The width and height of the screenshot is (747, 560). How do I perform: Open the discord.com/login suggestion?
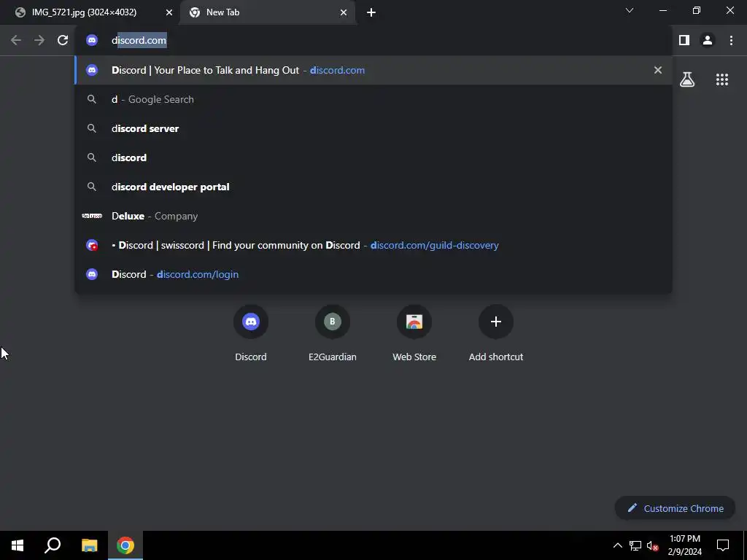click(x=373, y=274)
